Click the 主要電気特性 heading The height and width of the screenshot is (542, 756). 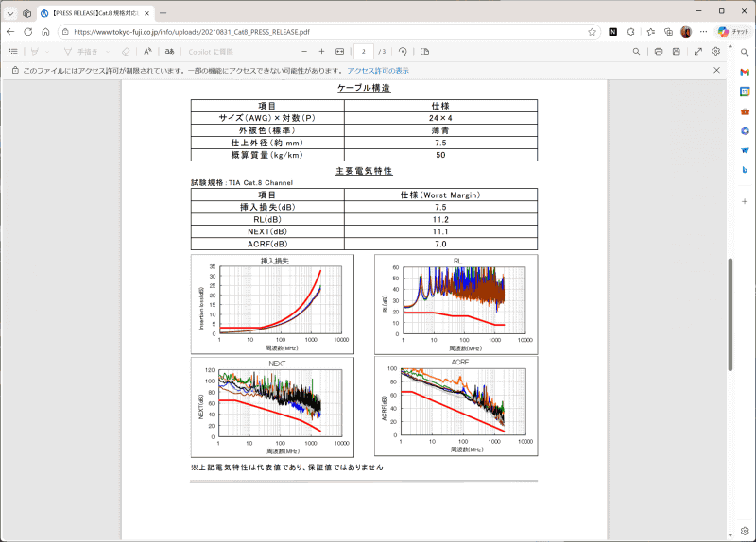point(364,171)
